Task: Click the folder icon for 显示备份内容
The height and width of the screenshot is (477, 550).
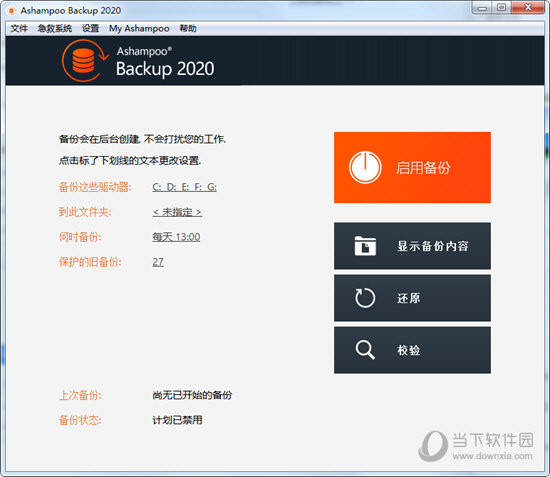Action: coord(365,246)
